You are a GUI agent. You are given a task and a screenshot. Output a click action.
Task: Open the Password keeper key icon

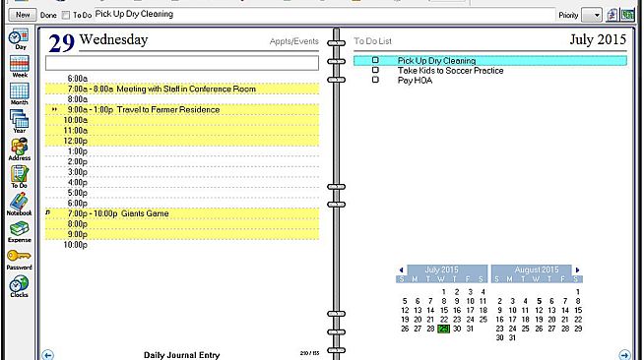point(19,260)
